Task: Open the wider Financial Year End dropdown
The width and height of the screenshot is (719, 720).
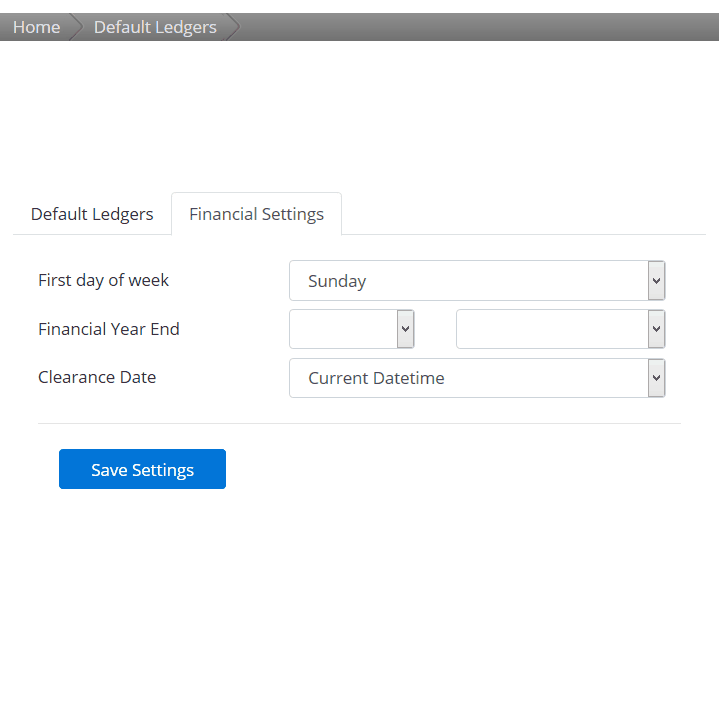Action: (561, 329)
